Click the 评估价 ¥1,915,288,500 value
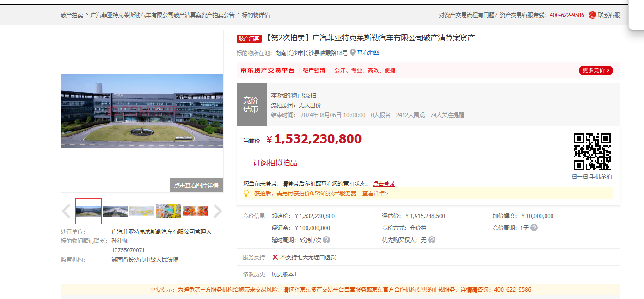This screenshot has width=644, height=299. (425, 216)
